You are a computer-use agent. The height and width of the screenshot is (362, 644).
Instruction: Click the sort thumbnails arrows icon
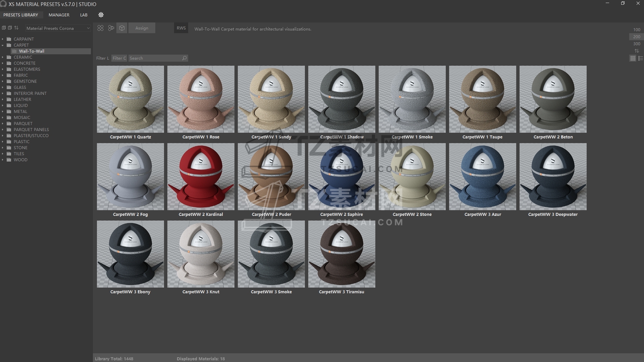pyautogui.click(x=637, y=51)
